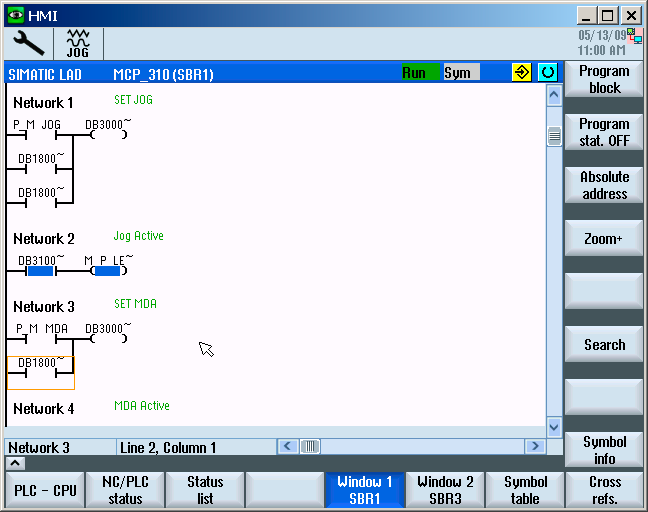Click vertical scrollbar up arrow
This screenshot has height=512, width=648.
click(x=554, y=95)
